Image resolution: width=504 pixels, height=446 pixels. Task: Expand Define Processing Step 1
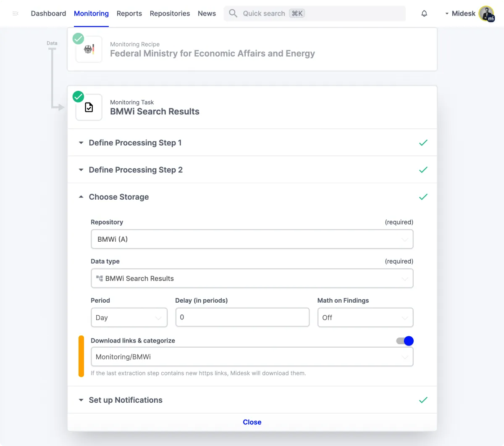[x=252, y=143]
